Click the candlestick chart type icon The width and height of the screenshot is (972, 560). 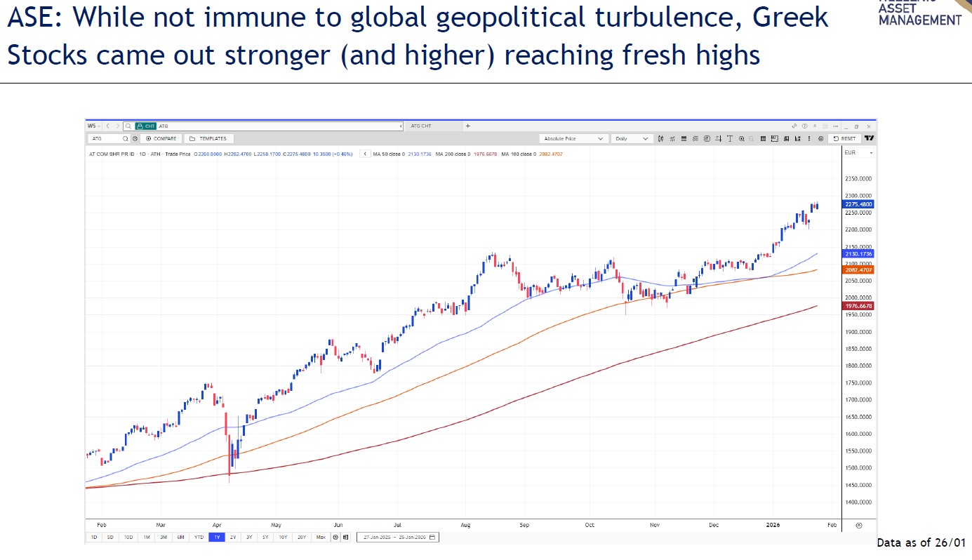tap(661, 139)
